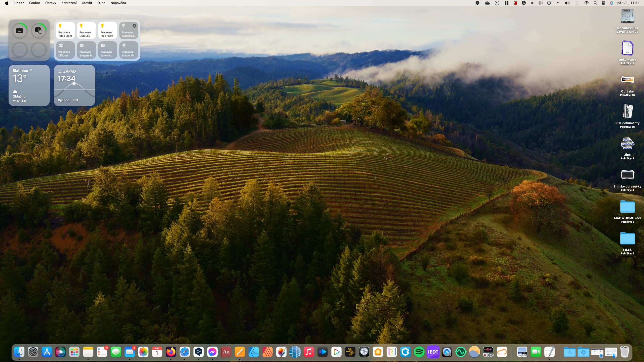Toggle the Pracovna Table Light accessory
This screenshot has width=644, height=362.
coord(65,30)
